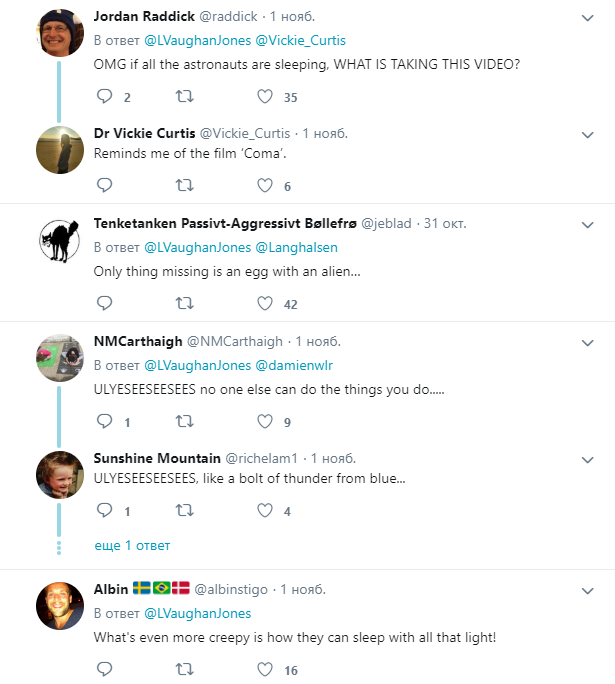Like Sunshine Mountain's tweet
This screenshot has width=615, height=684.
coord(264,510)
